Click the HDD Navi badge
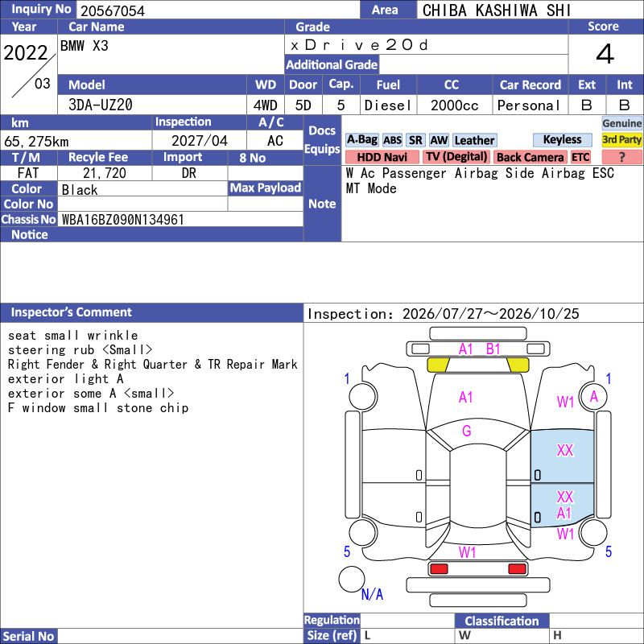 tap(382, 157)
